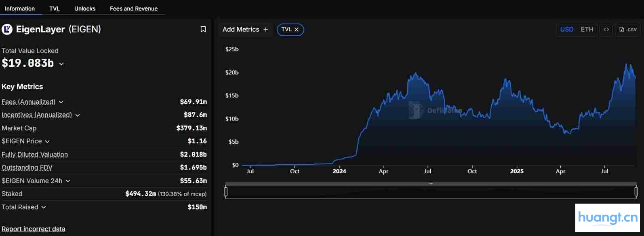Click the EigenLayer logo icon
Viewport: 644px width, 236px height.
[7, 29]
